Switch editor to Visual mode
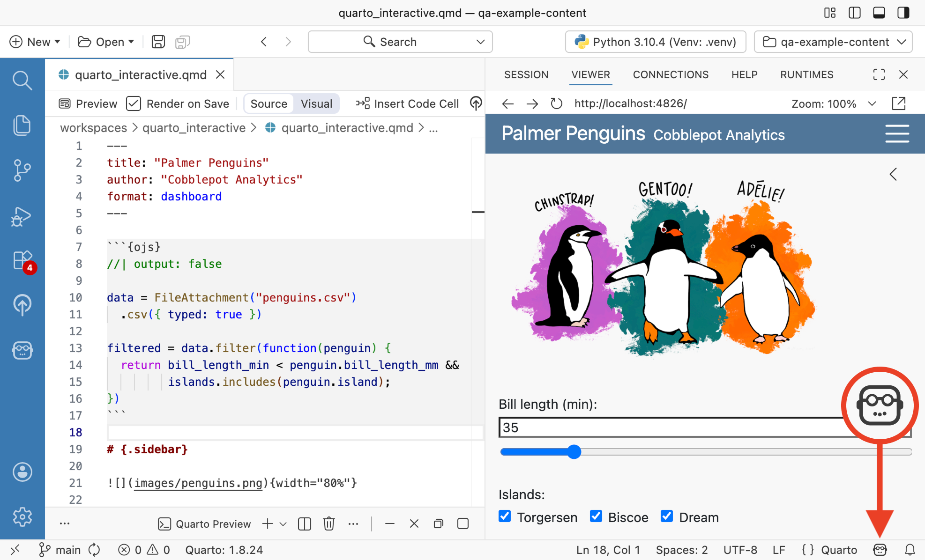 tap(316, 103)
